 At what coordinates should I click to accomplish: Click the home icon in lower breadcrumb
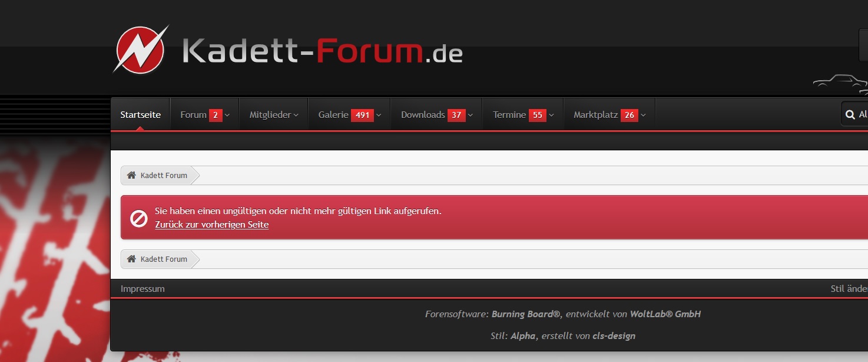pos(132,259)
